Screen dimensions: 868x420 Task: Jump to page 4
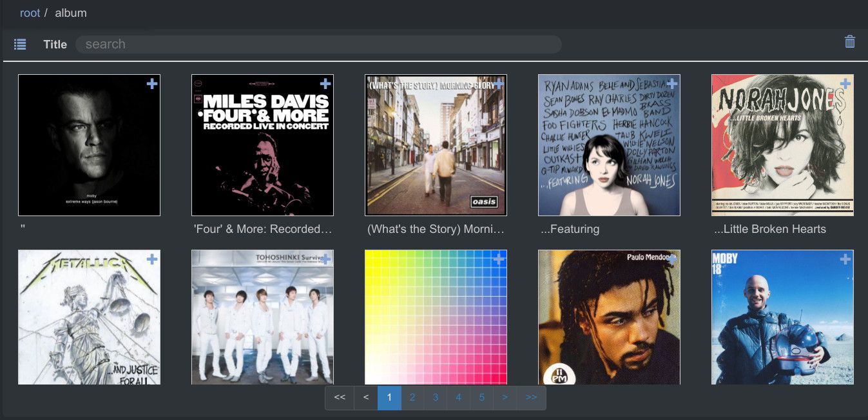pos(459,397)
